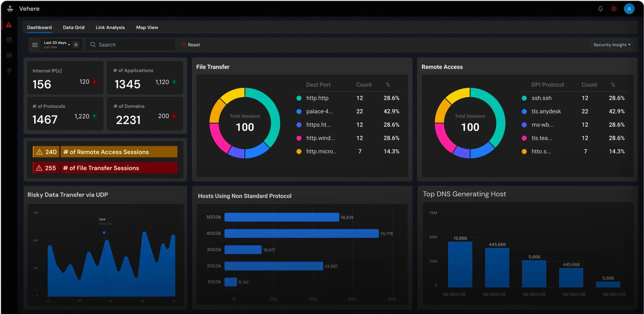Open the # of File Transfer Sessions alert

click(x=105, y=168)
